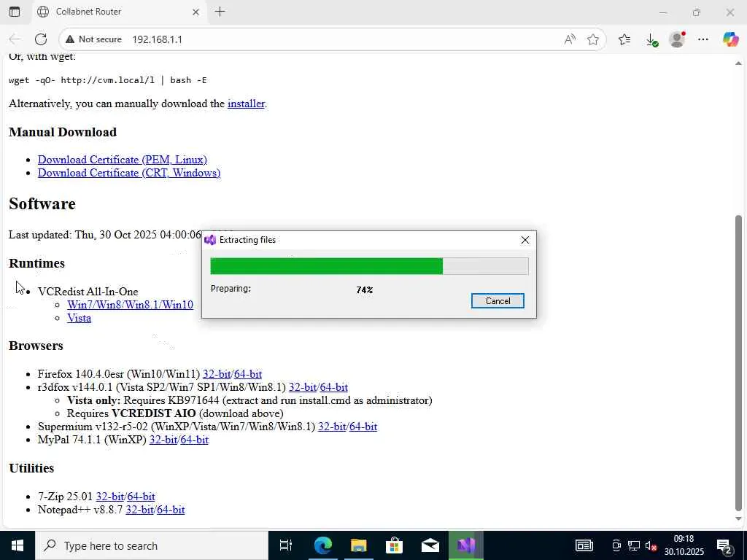The image size is (747, 560).
Task: Open the network status tray icon
Action: (634, 545)
